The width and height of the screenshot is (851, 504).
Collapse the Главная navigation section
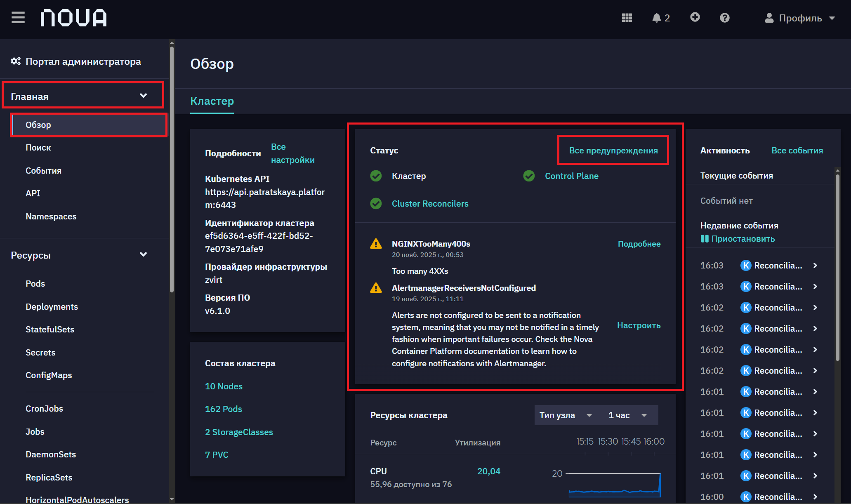83,96
